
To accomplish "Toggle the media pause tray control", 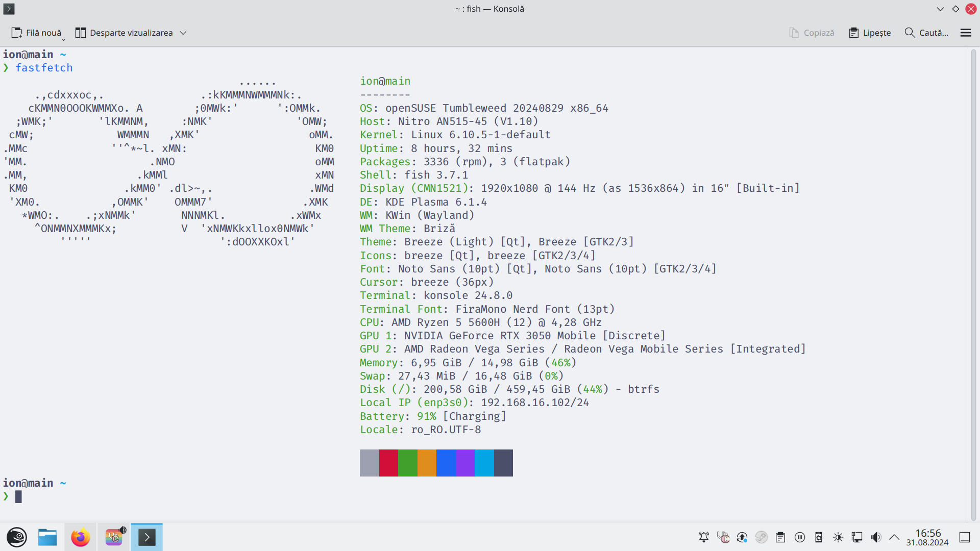I will 800,537.
